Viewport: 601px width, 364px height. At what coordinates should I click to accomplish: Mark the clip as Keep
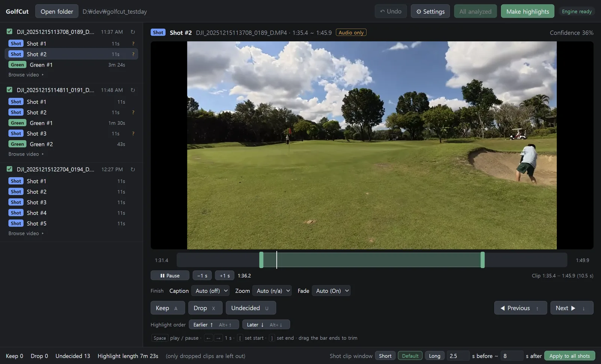click(x=168, y=308)
